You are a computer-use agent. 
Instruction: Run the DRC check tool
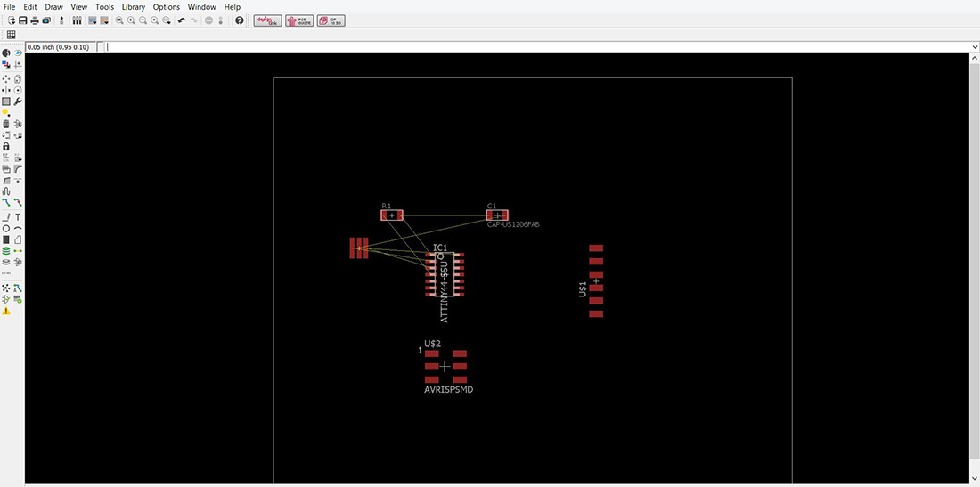click(x=18, y=299)
